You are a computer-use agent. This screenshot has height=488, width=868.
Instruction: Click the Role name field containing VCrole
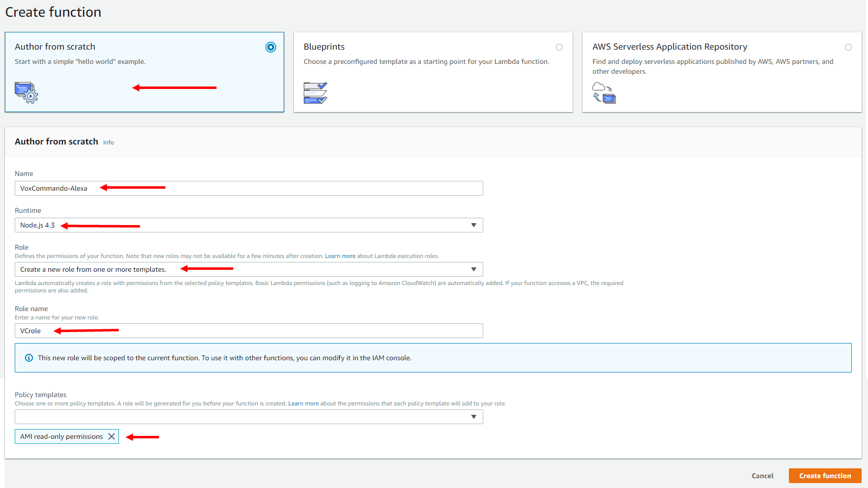249,331
